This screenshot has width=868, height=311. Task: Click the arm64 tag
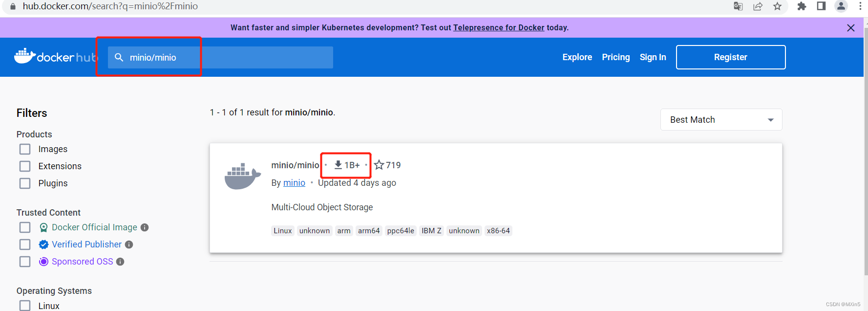(x=369, y=231)
